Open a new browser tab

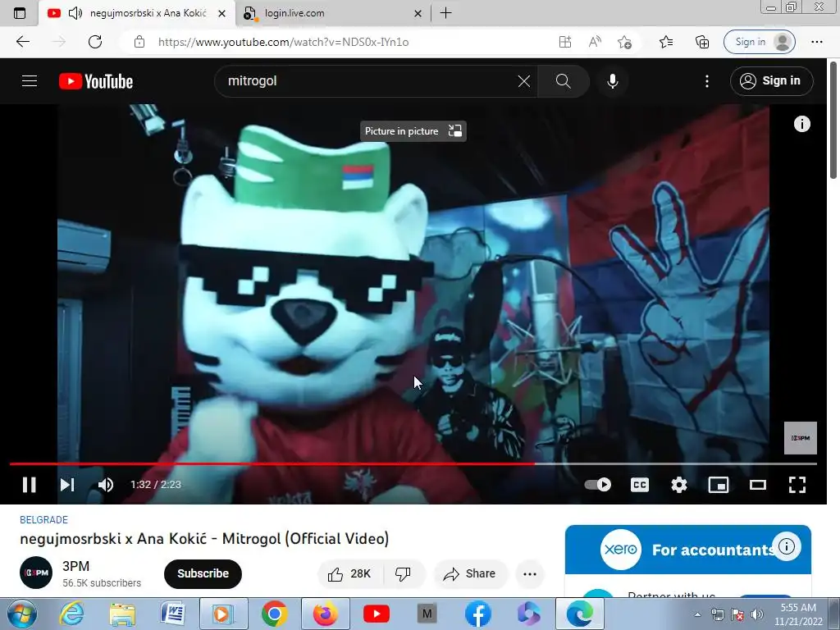click(x=445, y=13)
